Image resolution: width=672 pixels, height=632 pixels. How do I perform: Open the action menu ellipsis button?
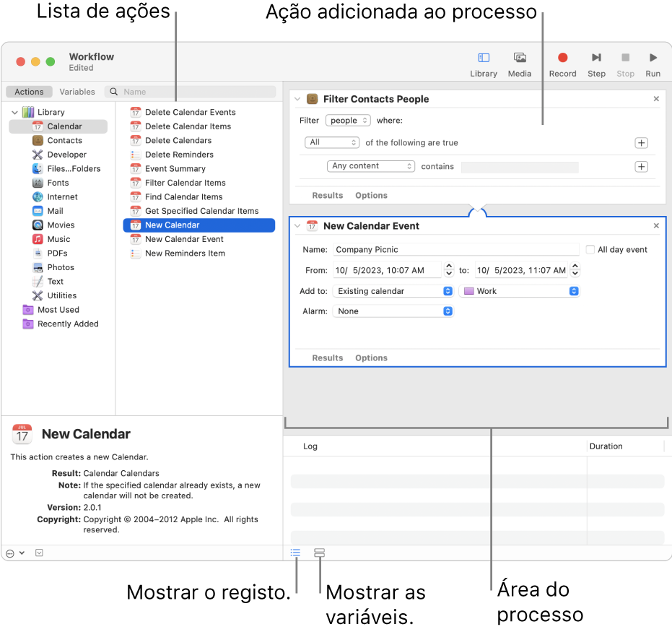(15, 553)
